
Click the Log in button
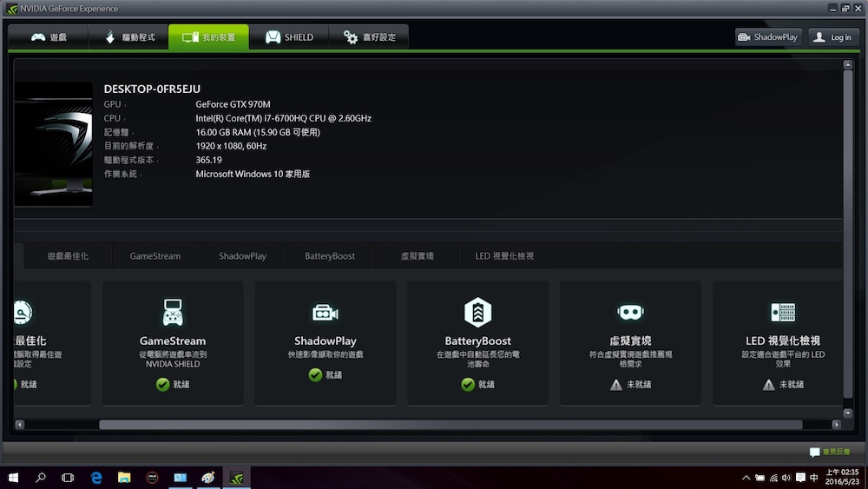[833, 37]
